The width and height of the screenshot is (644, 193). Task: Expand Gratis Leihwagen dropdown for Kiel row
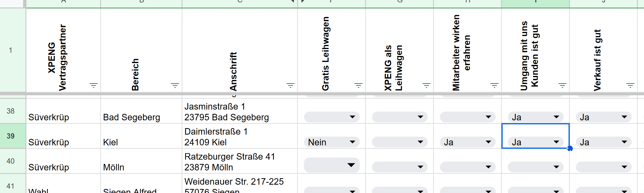coord(352,142)
